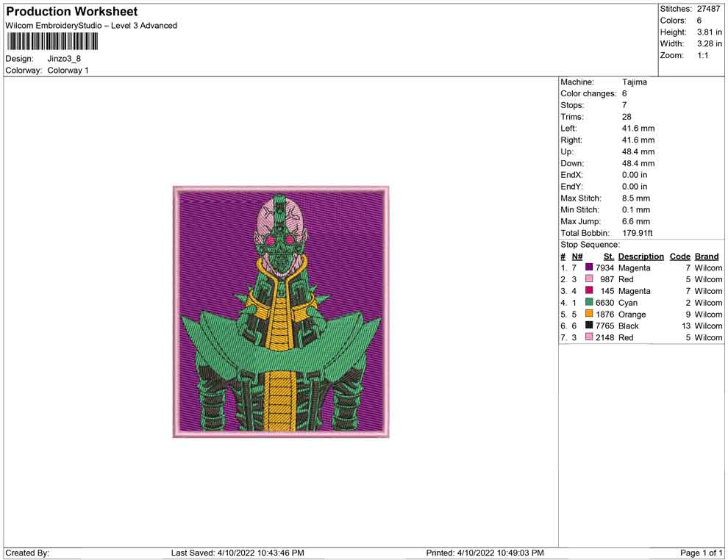
Task: Click the Machine value Tajima
Action: click(634, 82)
